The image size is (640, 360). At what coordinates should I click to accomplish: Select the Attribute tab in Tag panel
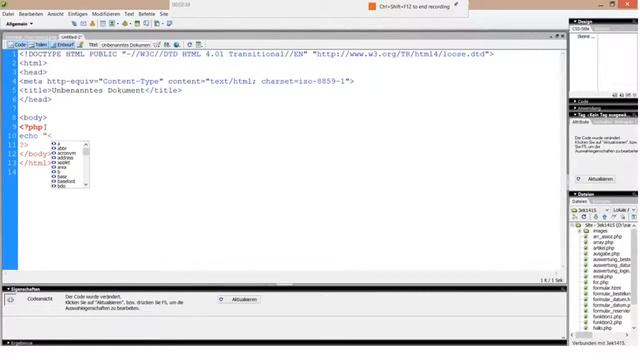580,122
